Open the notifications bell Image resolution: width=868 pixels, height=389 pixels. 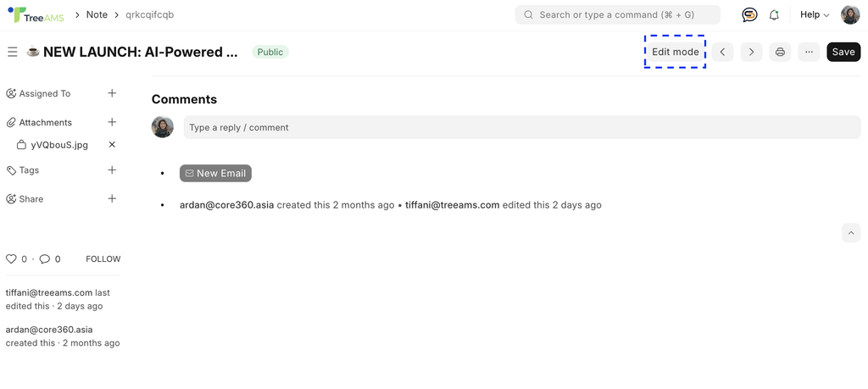775,15
